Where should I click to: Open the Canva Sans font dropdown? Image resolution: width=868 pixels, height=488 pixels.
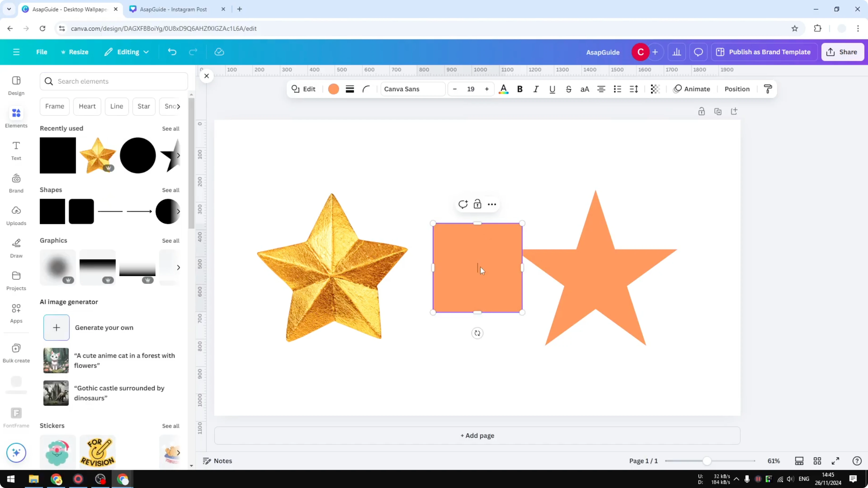pyautogui.click(x=413, y=89)
